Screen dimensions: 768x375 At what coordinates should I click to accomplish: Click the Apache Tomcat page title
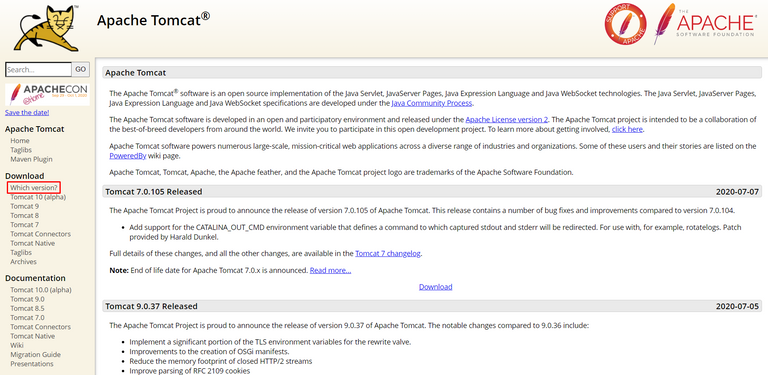click(x=154, y=20)
